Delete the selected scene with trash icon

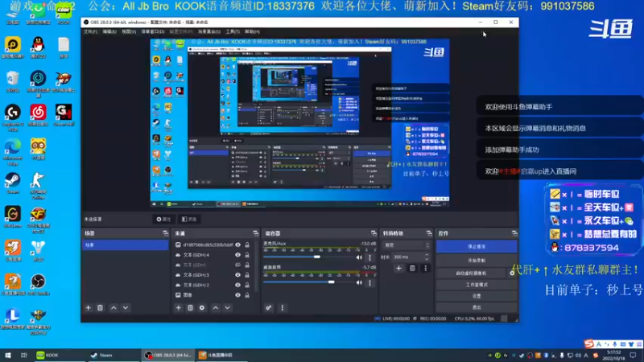[100, 307]
